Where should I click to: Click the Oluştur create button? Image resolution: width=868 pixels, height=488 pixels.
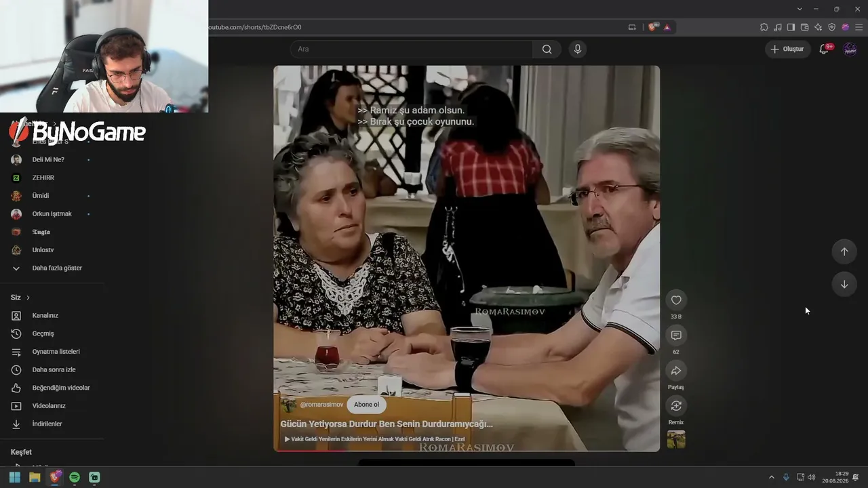tap(787, 49)
